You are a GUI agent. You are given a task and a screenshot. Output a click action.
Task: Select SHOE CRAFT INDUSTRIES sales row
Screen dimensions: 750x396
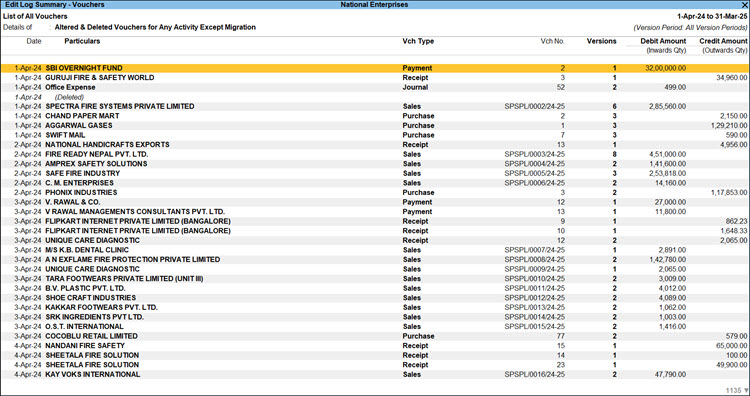[375, 298]
